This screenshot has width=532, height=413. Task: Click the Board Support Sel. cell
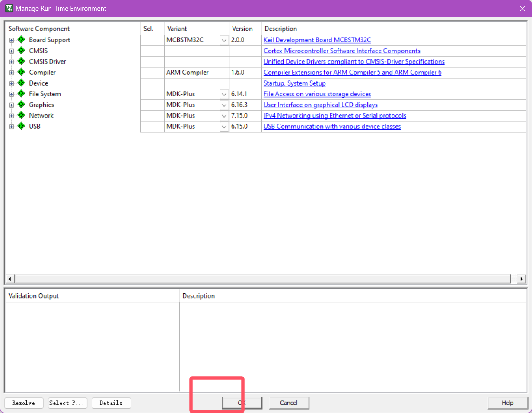153,40
